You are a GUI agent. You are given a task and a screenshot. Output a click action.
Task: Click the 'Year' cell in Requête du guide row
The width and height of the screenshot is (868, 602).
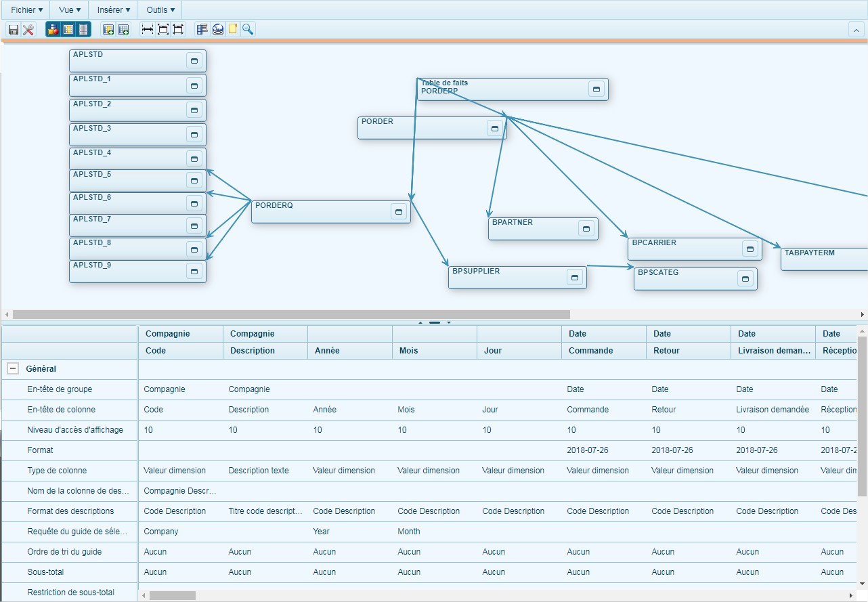pyautogui.click(x=349, y=532)
